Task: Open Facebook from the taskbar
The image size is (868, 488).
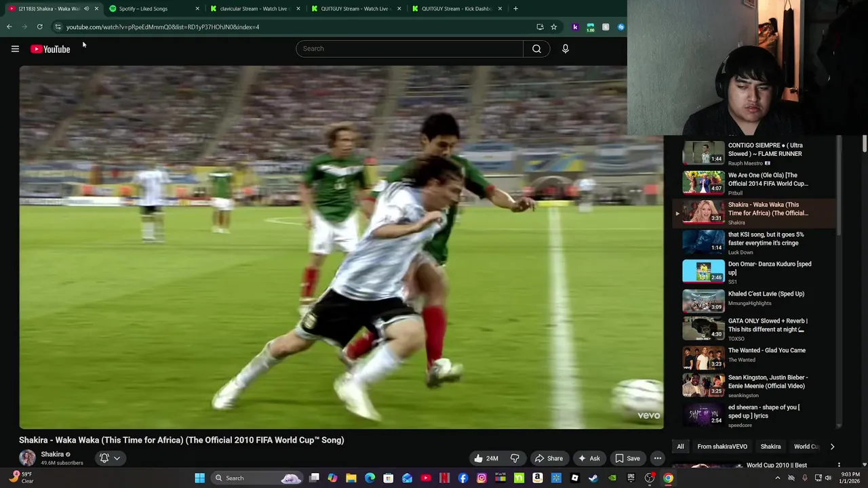Action: click(463, 478)
